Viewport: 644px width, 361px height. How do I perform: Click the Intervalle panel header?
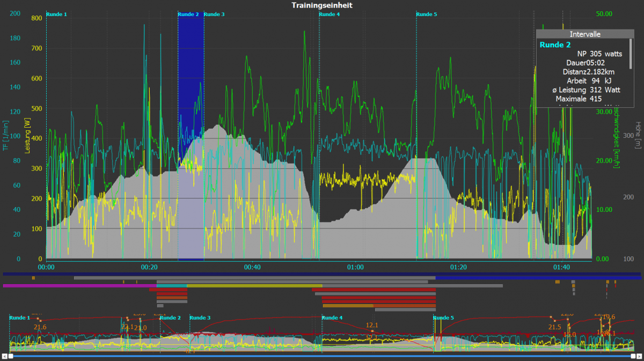pyautogui.click(x=585, y=34)
